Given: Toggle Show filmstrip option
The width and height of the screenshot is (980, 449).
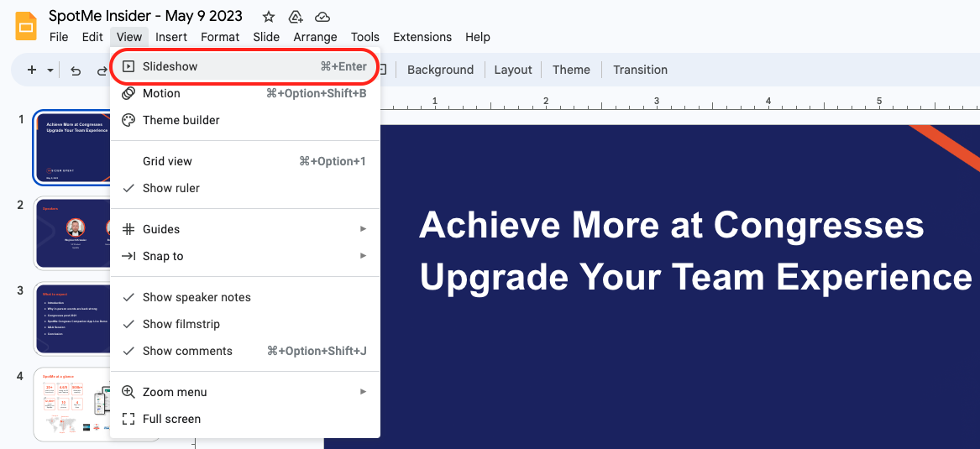Looking at the screenshot, I should click(x=244, y=324).
